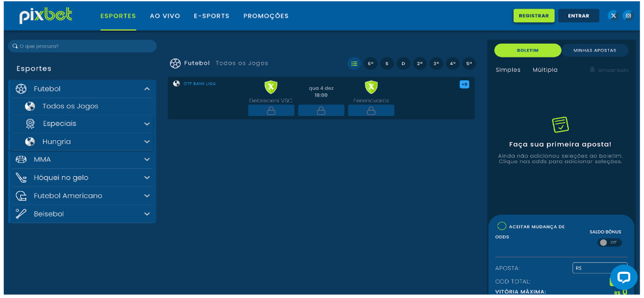Screen dimensions: 644x298
Task: Select the Simples bet type
Action: click(x=508, y=70)
